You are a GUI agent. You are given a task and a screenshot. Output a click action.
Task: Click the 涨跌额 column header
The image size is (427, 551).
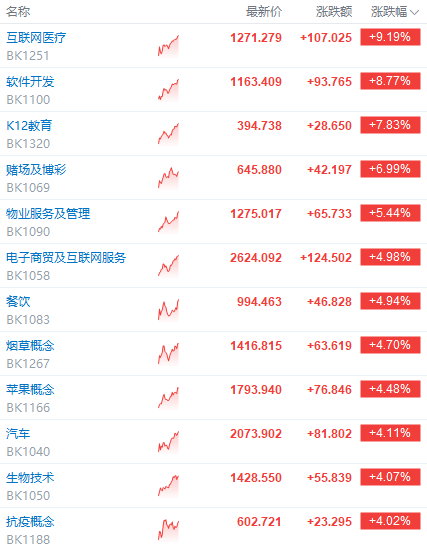[334, 12]
